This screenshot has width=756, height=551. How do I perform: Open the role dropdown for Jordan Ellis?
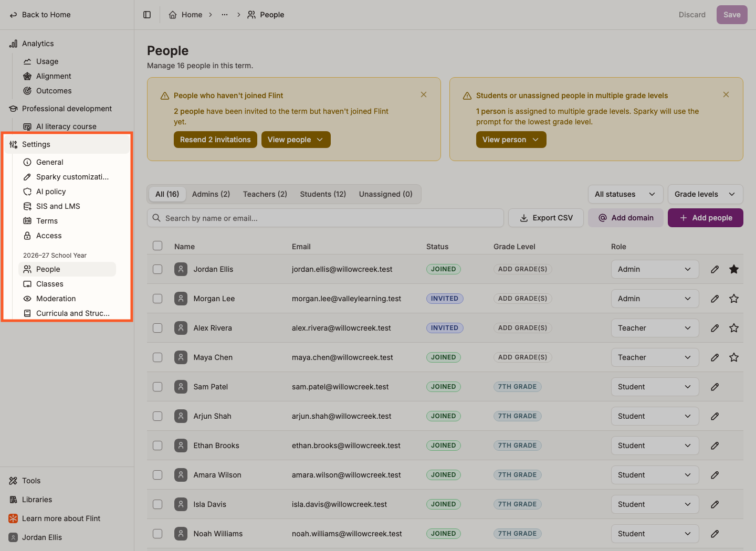[x=655, y=269]
